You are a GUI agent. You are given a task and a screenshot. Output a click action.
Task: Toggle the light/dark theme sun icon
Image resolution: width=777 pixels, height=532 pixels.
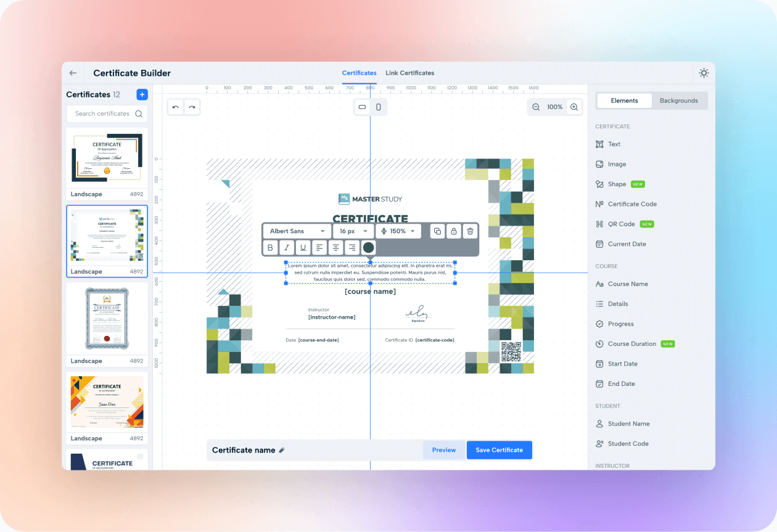point(704,73)
